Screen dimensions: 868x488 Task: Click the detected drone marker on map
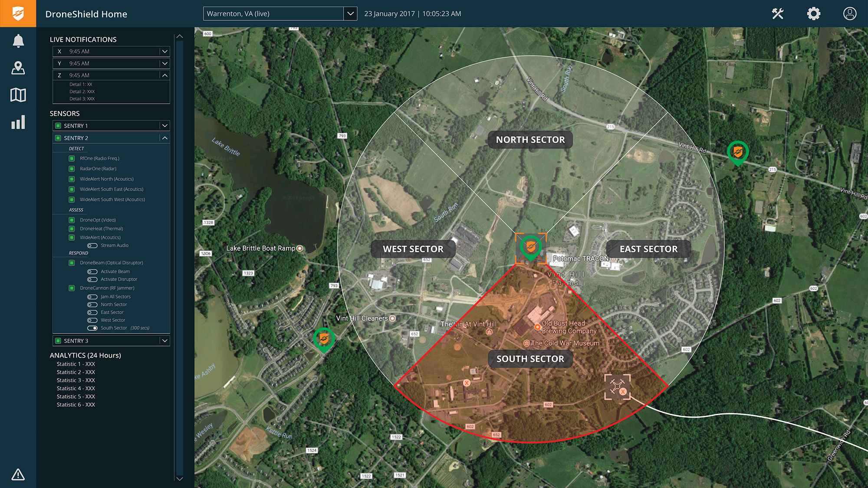pos(617,386)
